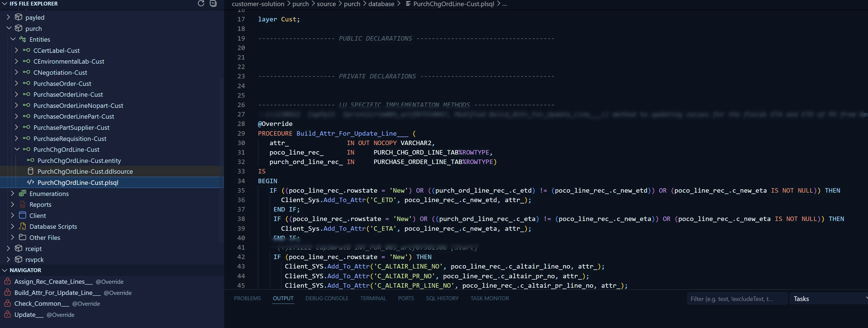Collapse the IFS FILE EXPLORER section

coord(5,4)
